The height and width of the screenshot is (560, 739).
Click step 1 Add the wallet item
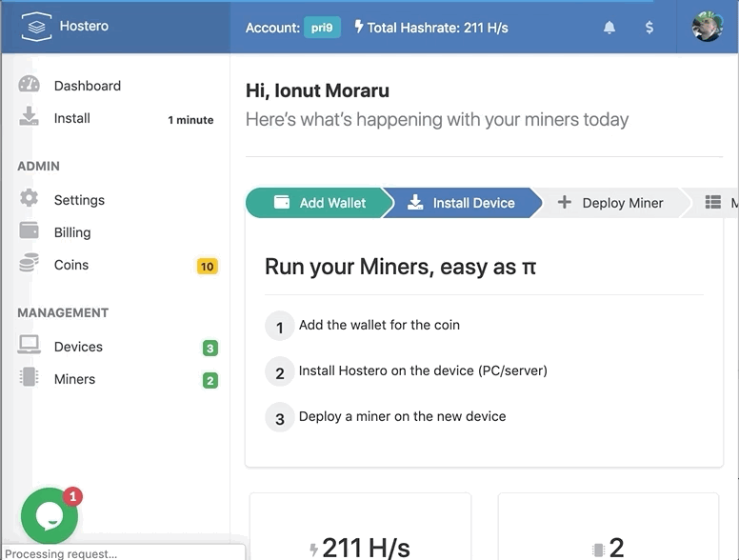point(379,325)
